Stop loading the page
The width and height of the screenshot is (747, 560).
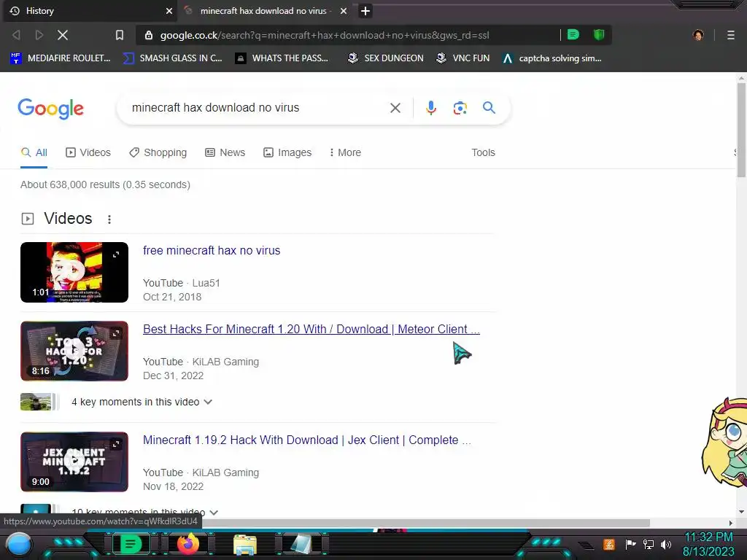tap(63, 35)
